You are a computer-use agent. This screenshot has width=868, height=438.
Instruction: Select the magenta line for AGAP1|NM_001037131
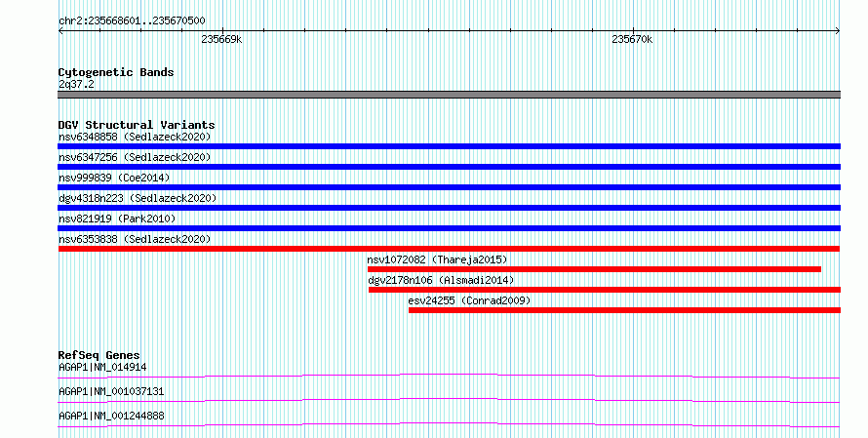pyautogui.click(x=449, y=401)
